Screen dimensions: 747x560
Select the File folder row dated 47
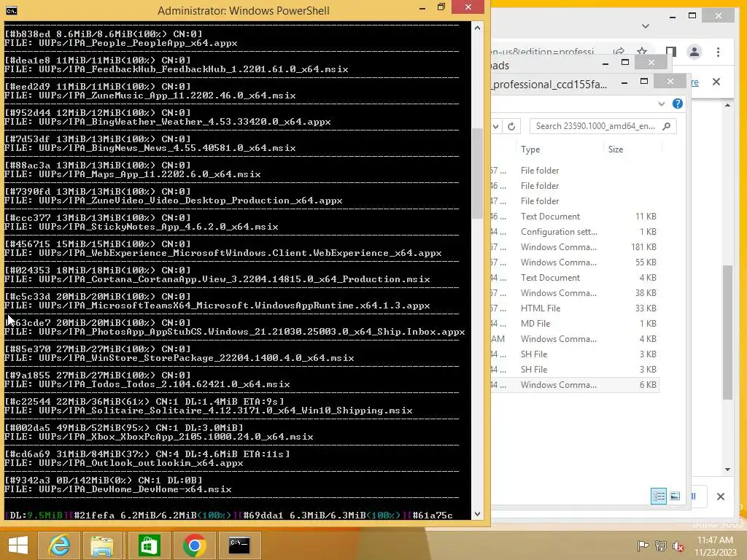(x=575, y=201)
